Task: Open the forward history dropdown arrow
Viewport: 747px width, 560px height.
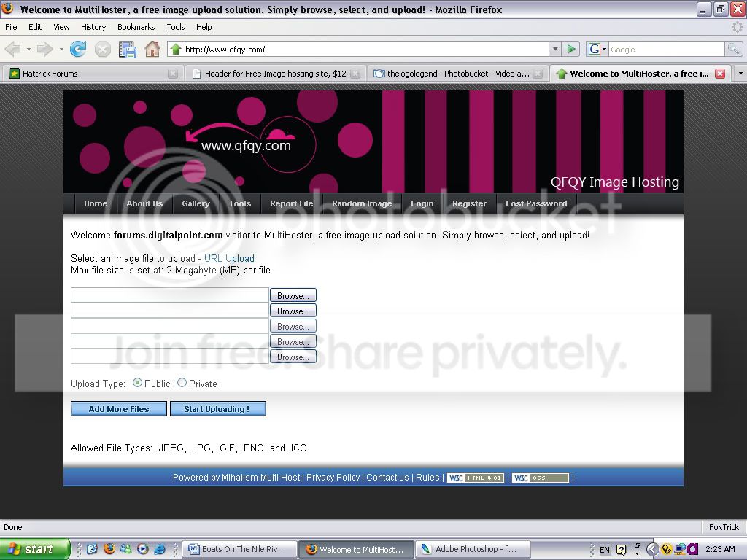Action: (x=61, y=49)
